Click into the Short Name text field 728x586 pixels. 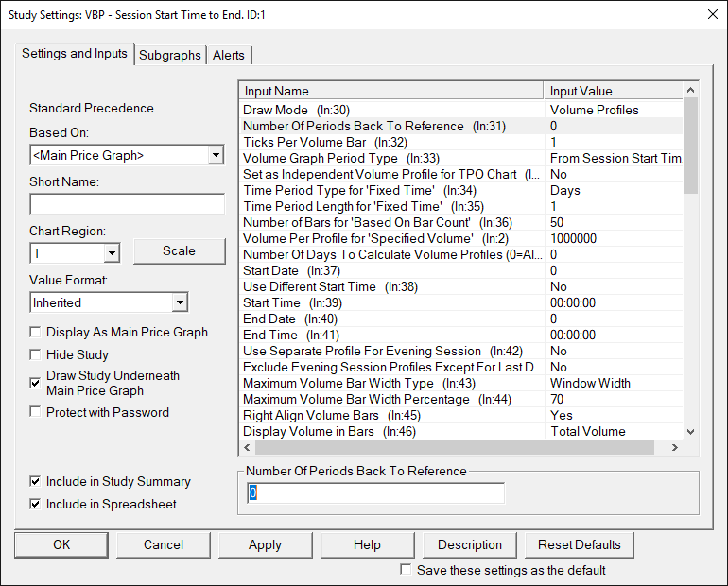[127, 204]
